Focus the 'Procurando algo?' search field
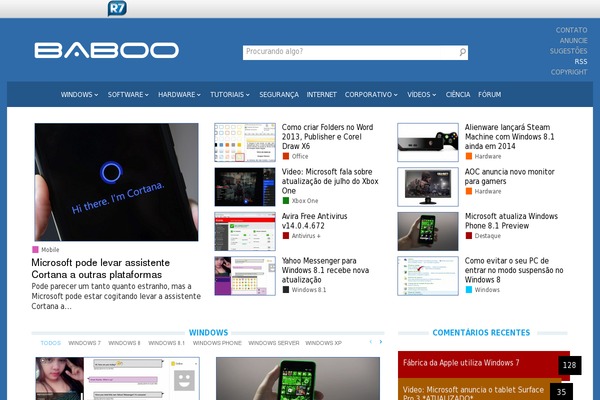 click(355, 52)
